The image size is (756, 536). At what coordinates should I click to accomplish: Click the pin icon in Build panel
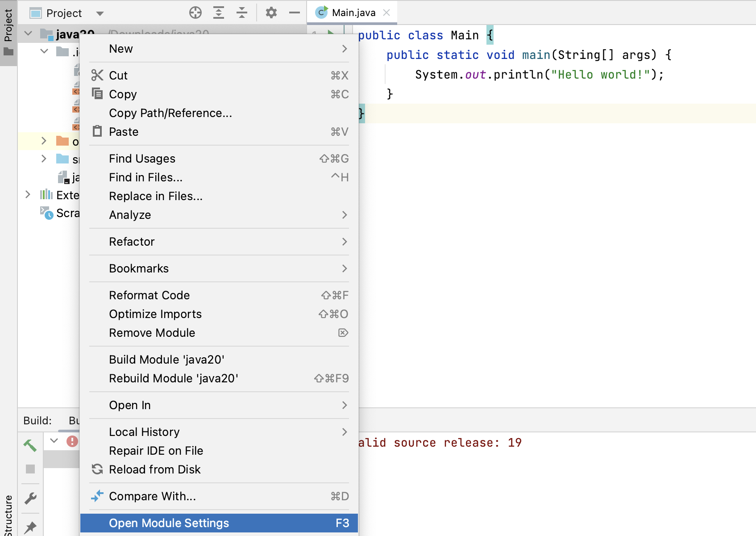click(x=30, y=527)
